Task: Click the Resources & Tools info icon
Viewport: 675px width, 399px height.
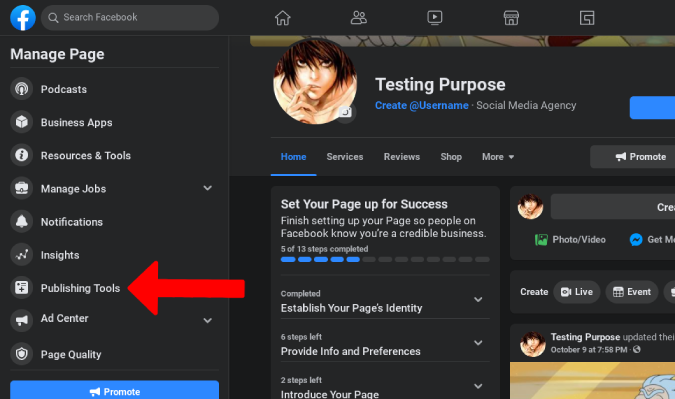Action: [22, 155]
